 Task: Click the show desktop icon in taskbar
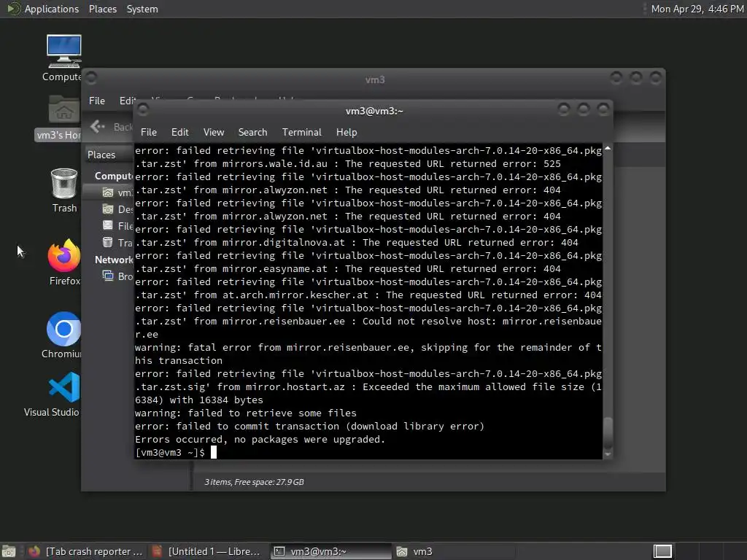9,551
